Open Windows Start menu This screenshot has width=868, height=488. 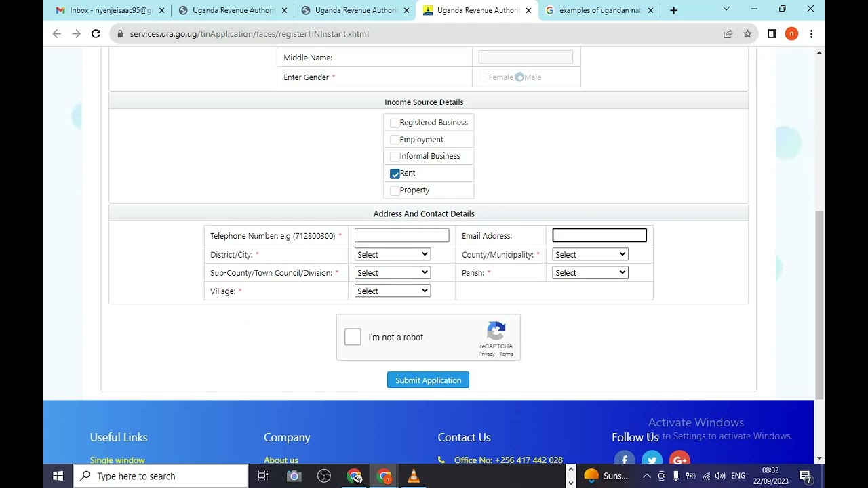(58, 476)
